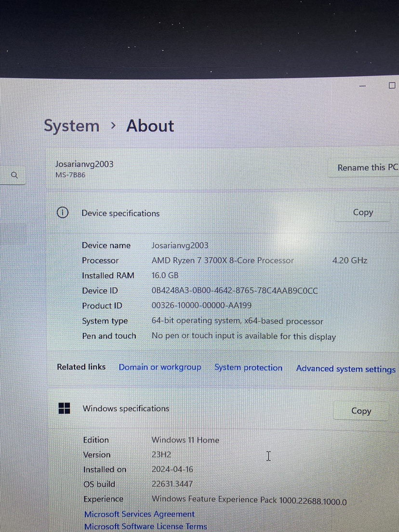Image resolution: width=399 pixels, height=532 pixels.
Task: Click the Product ID value 00326-10000-00000-AA199
Action: [x=201, y=306]
